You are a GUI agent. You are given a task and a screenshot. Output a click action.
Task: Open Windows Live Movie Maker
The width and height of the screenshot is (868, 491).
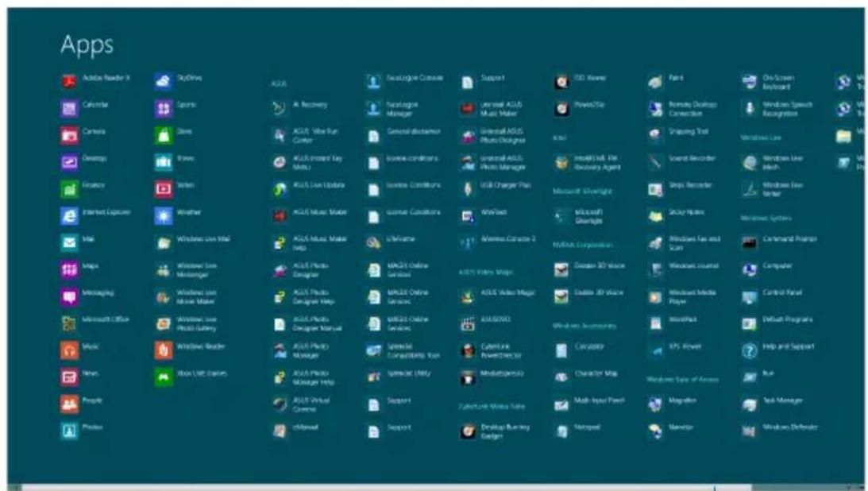186,296
